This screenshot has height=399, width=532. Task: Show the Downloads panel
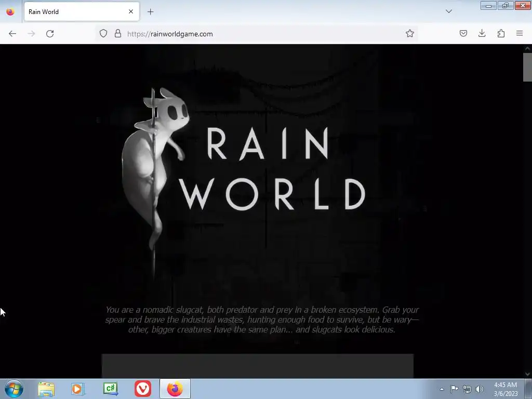click(x=482, y=33)
